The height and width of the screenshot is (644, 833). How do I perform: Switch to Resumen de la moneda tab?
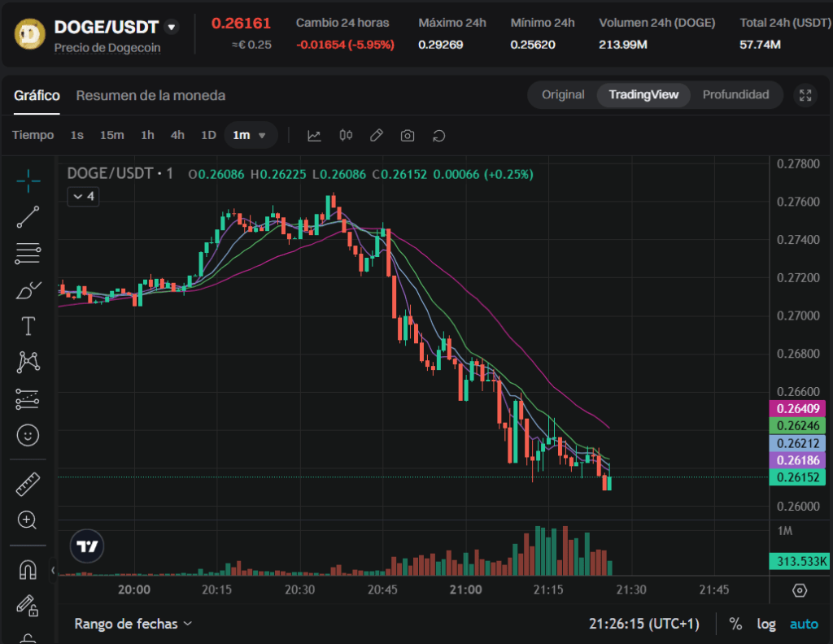[x=150, y=95]
